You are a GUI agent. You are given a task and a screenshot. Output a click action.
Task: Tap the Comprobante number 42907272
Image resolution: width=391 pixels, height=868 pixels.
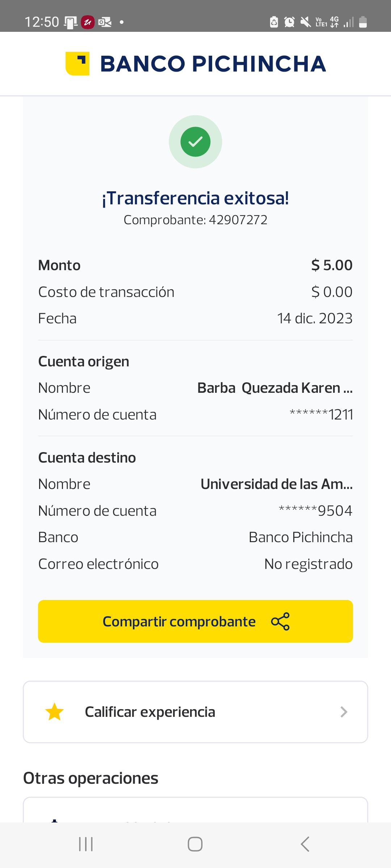click(x=238, y=220)
